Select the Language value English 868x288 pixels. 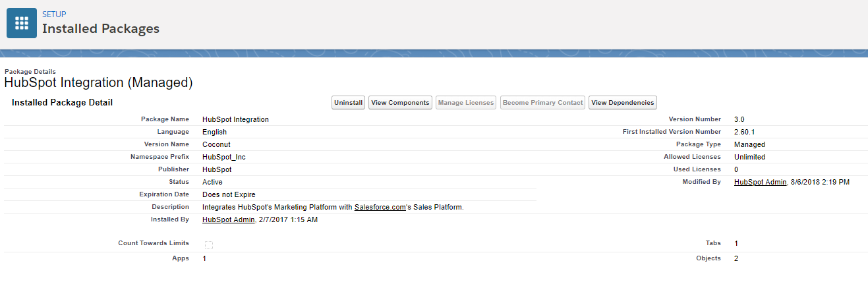click(215, 132)
